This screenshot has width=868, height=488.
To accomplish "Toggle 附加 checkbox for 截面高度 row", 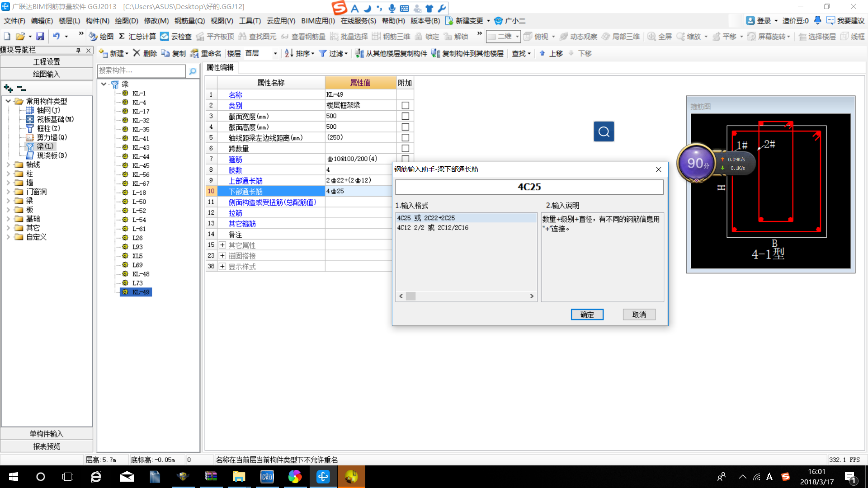I will pyautogui.click(x=405, y=127).
